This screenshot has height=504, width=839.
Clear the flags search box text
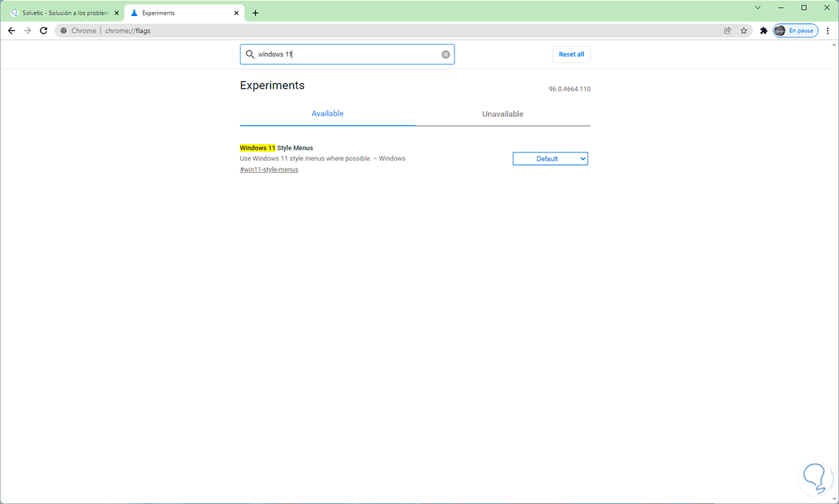[x=445, y=55]
